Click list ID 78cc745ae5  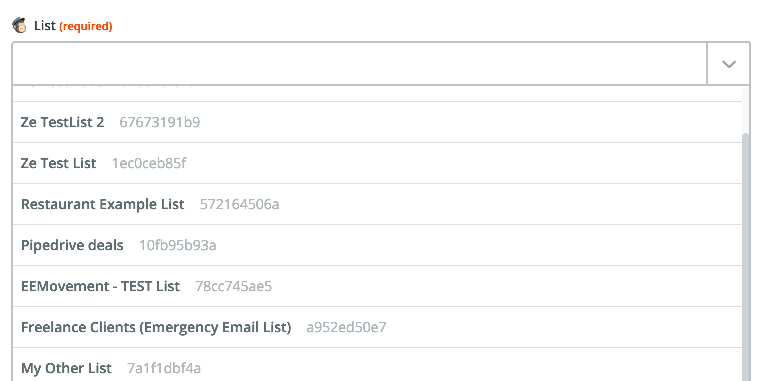(x=233, y=286)
